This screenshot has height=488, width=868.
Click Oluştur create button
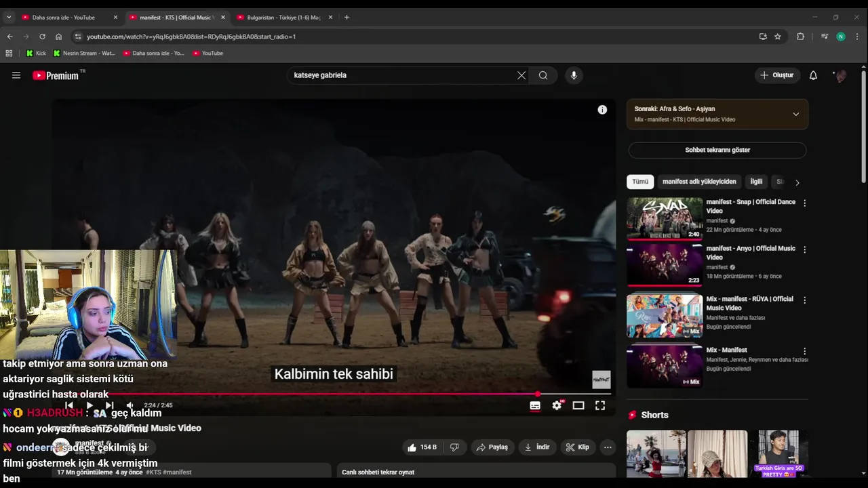(x=777, y=75)
